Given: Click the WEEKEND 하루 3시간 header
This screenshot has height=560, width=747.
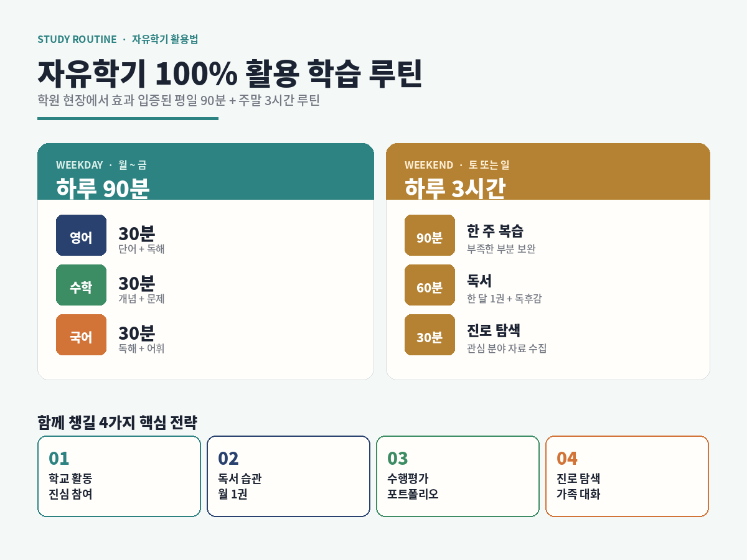Looking at the screenshot, I should click(x=548, y=172).
